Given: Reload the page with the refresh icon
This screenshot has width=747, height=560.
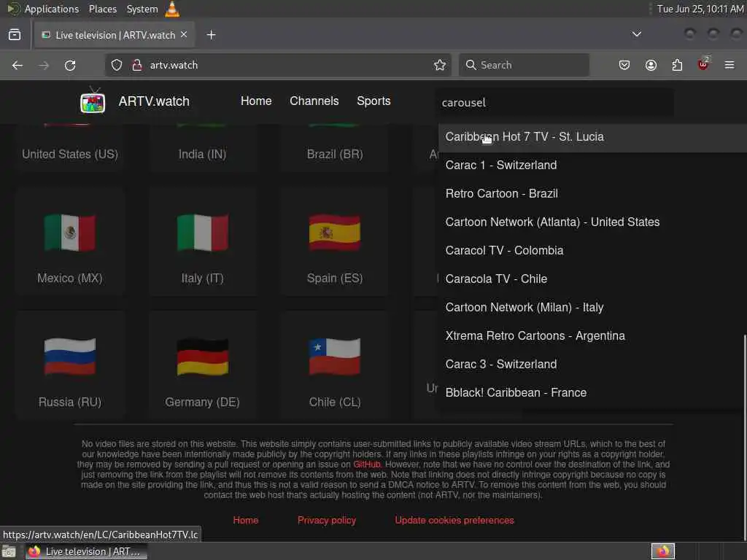Looking at the screenshot, I should [x=70, y=65].
